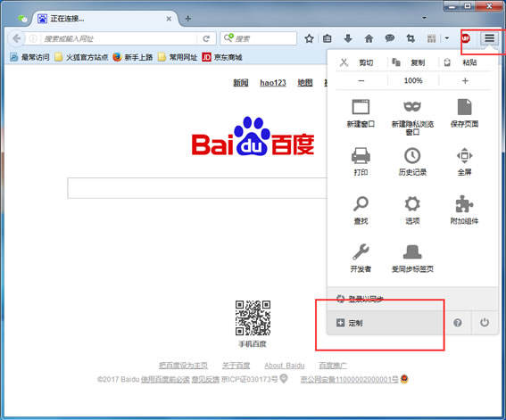The width and height of the screenshot is (506, 420).
Task: Click 把百度设为主页 link
Action: tap(183, 366)
